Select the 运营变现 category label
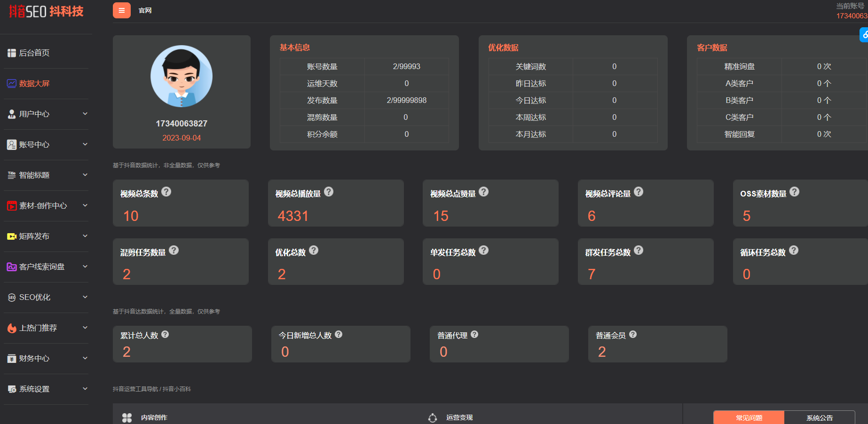This screenshot has width=868, height=424. [459, 417]
